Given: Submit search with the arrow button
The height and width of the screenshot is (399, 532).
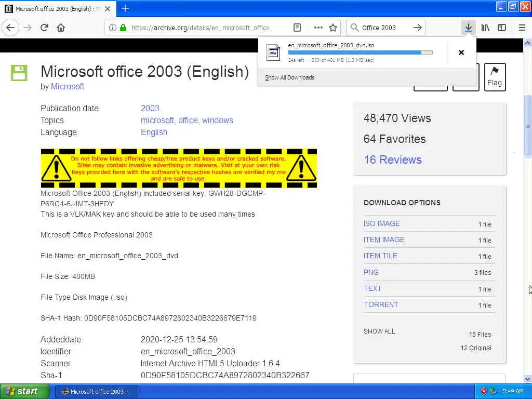Looking at the screenshot, I should [417, 28].
